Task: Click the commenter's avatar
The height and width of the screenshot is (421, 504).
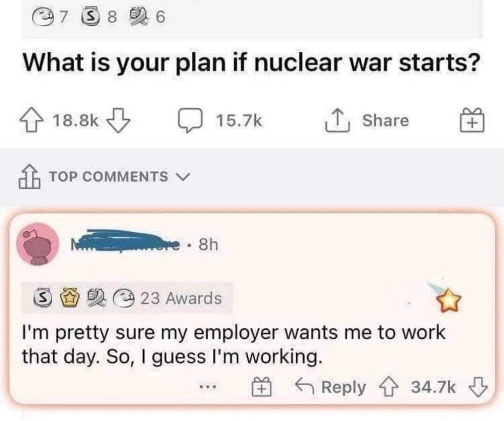Action: [x=38, y=244]
